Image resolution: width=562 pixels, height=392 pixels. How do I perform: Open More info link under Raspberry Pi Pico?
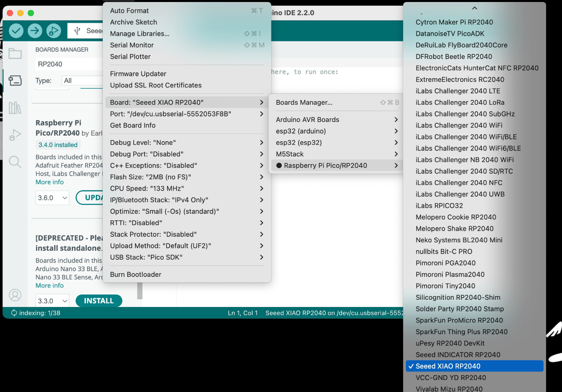tap(49, 182)
